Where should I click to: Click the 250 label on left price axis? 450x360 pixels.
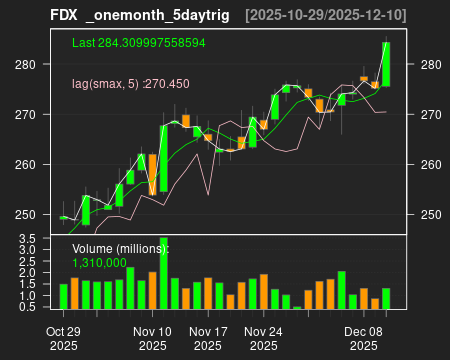(25, 215)
